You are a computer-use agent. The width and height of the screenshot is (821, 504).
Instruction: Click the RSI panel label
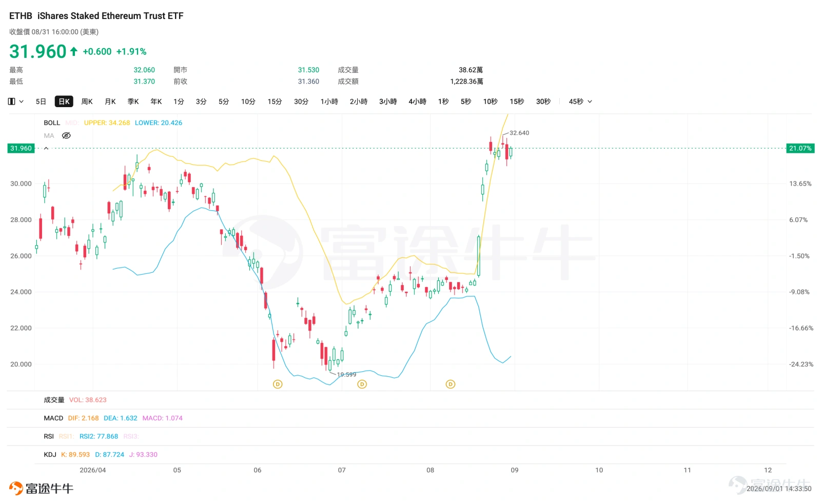click(49, 436)
